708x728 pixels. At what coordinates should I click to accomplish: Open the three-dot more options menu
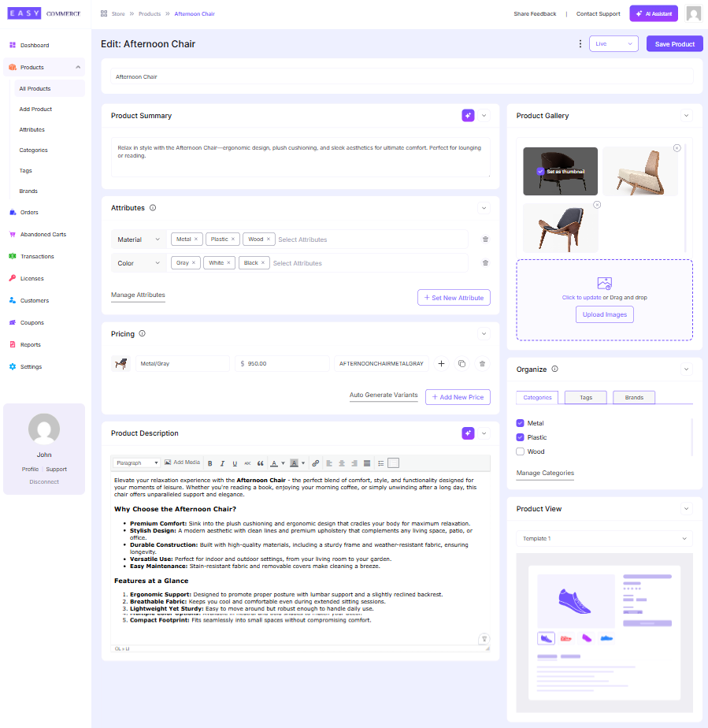pos(580,43)
